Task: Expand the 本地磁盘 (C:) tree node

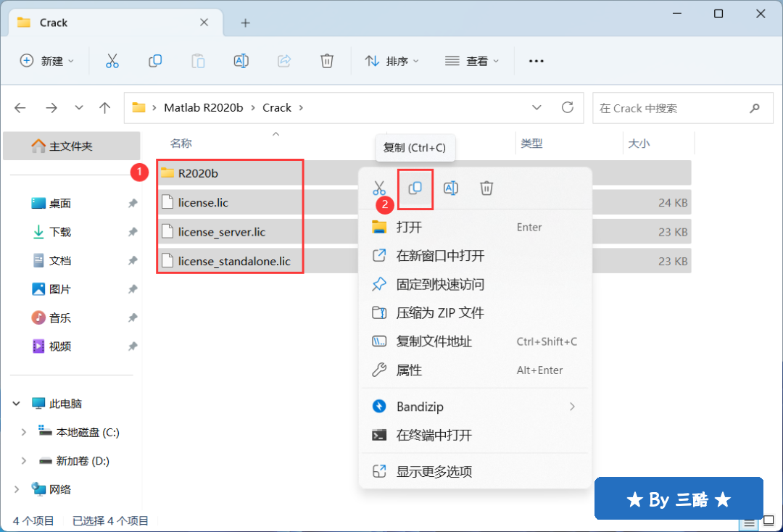Action: 23,432
